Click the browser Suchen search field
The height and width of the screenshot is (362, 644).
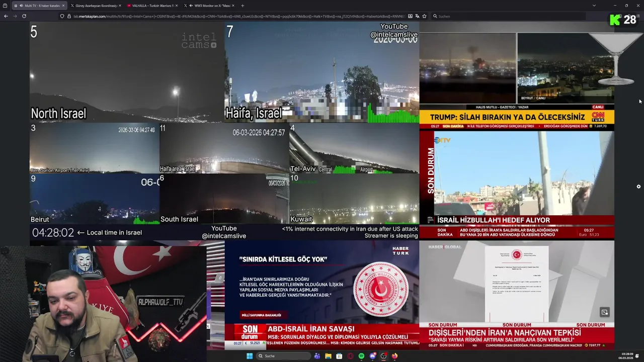508,16
